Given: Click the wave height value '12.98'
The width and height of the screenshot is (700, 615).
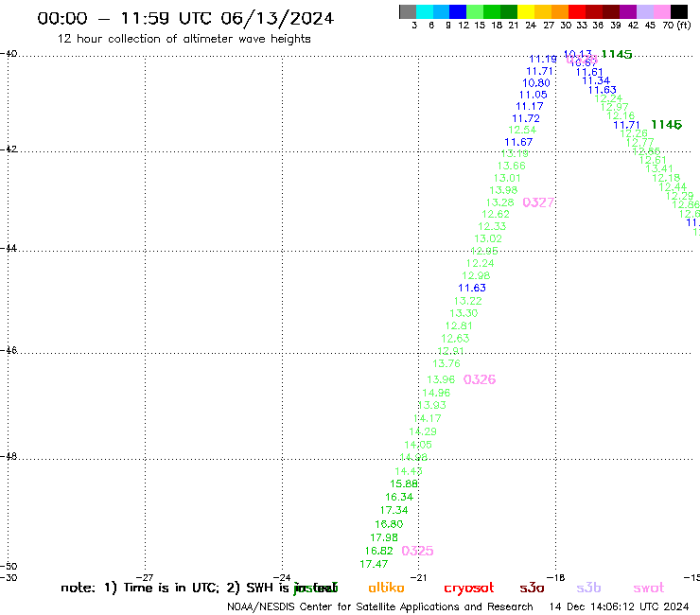Looking at the screenshot, I should [476, 275].
